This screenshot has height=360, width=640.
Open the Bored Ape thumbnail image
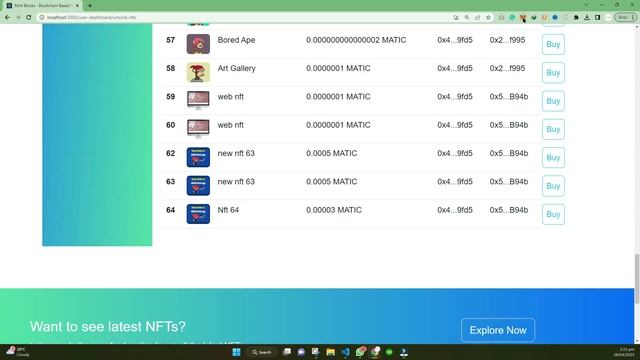point(198,44)
